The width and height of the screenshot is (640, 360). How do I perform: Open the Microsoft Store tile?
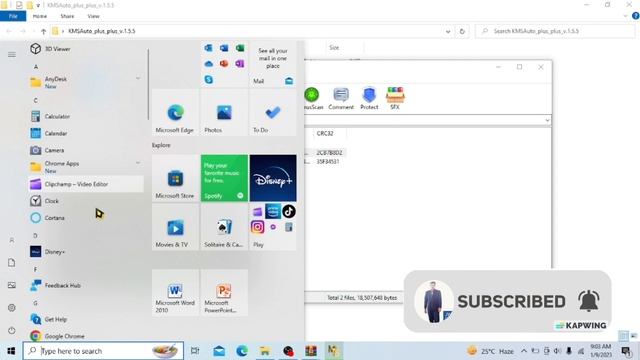pyautogui.click(x=175, y=178)
